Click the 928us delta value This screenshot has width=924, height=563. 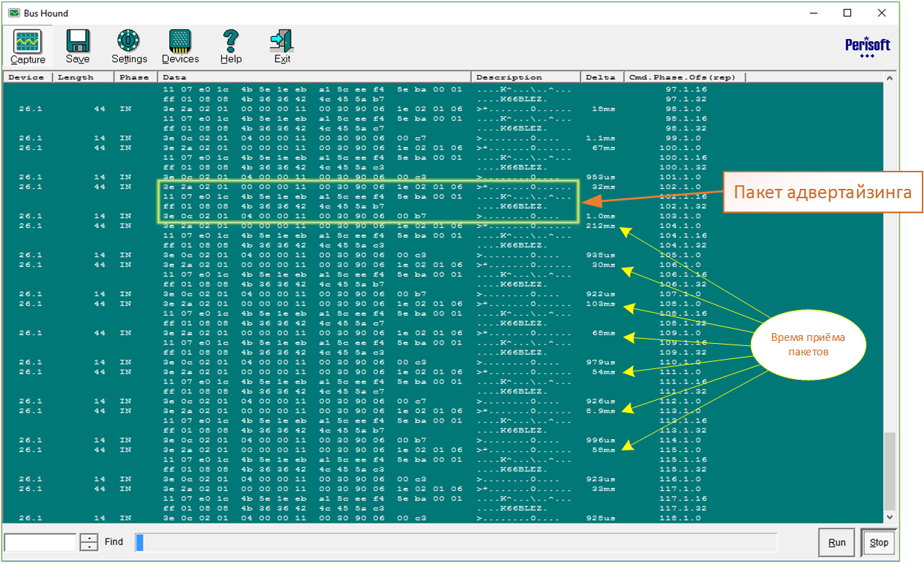click(602, 518)
